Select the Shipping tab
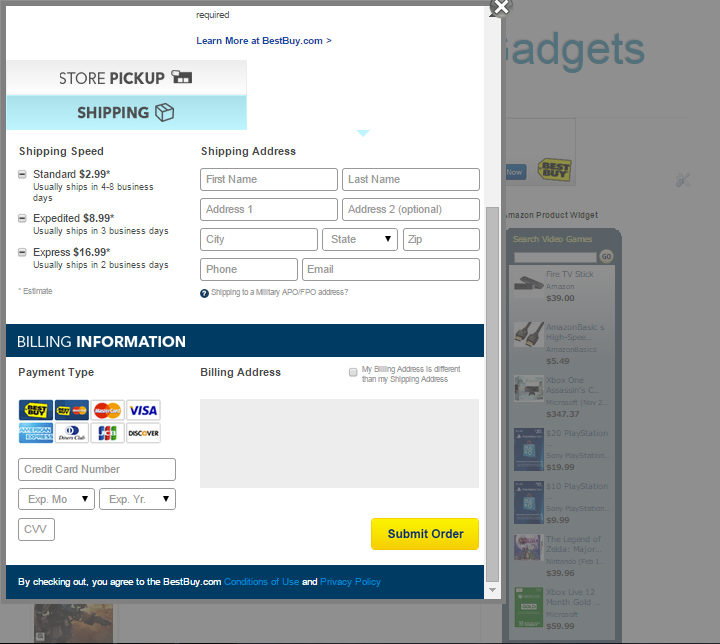Screen dimensions: 720x644 126,113
